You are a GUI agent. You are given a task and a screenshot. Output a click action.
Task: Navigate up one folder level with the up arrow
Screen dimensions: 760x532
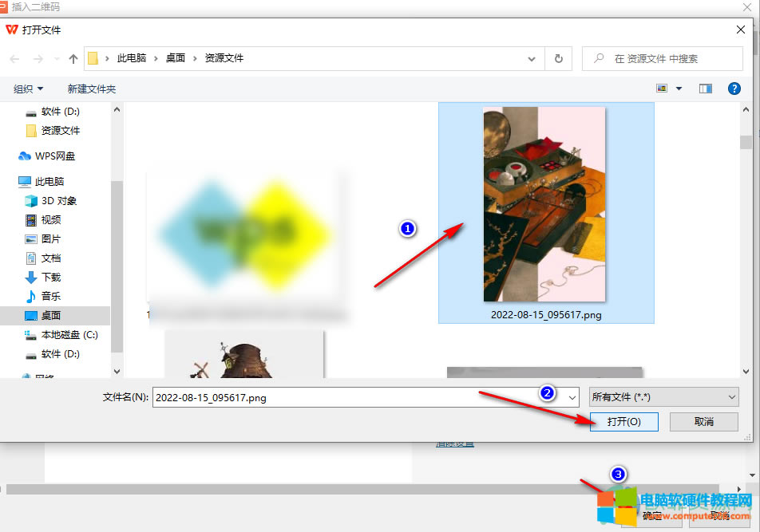(73, 58)
